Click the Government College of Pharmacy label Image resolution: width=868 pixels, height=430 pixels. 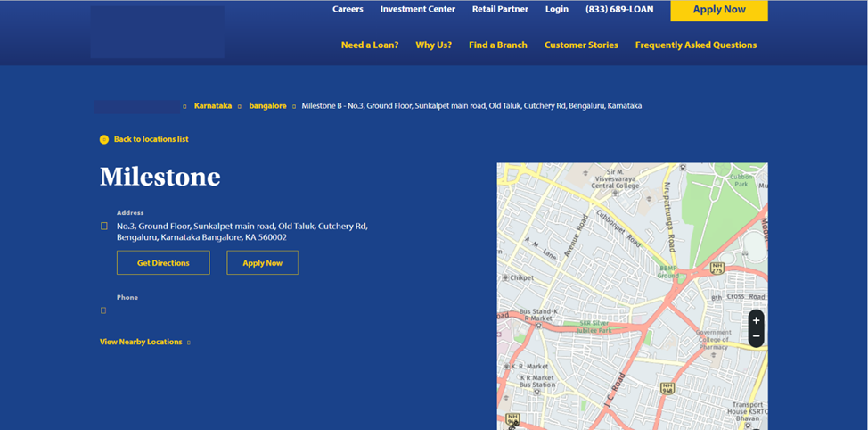(714, 340)
